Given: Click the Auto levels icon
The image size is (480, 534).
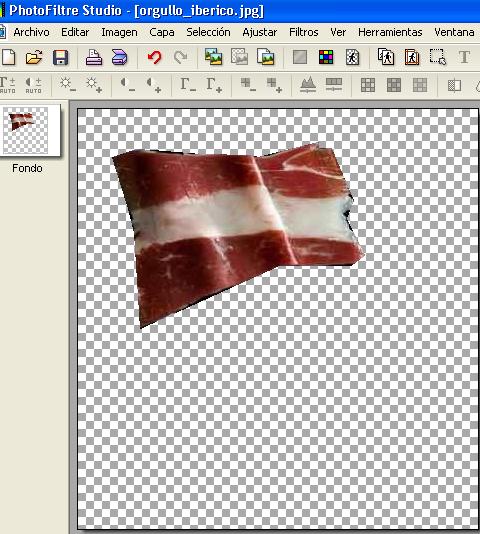Looking at the screenshot, I should pos(7,85).
